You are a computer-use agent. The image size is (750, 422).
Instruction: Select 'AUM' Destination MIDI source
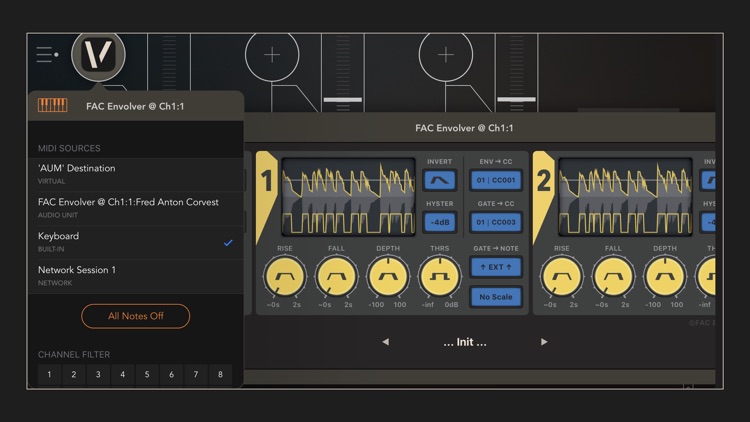(x=136, y=174)
